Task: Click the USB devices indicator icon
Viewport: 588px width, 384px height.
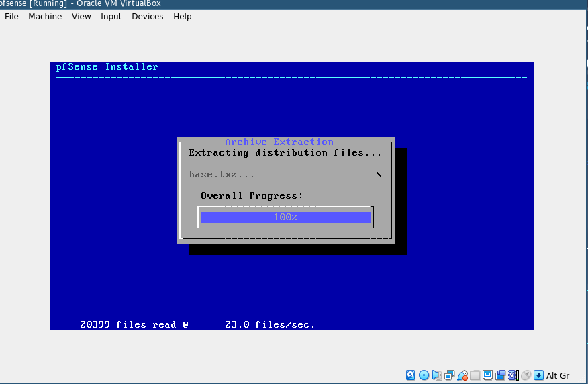Action: pos(462,375)
